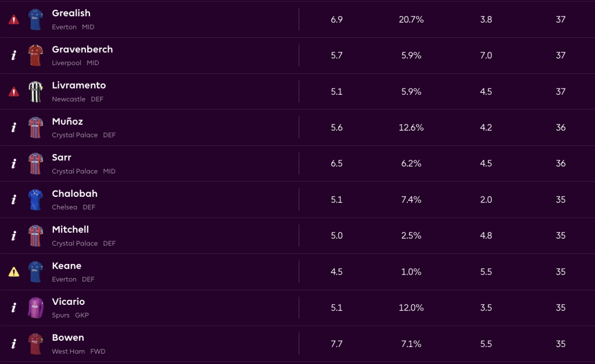This screenshot has width=595, height=364.
Task: Select Grealish player name
Action: click(x=71, y=13)
